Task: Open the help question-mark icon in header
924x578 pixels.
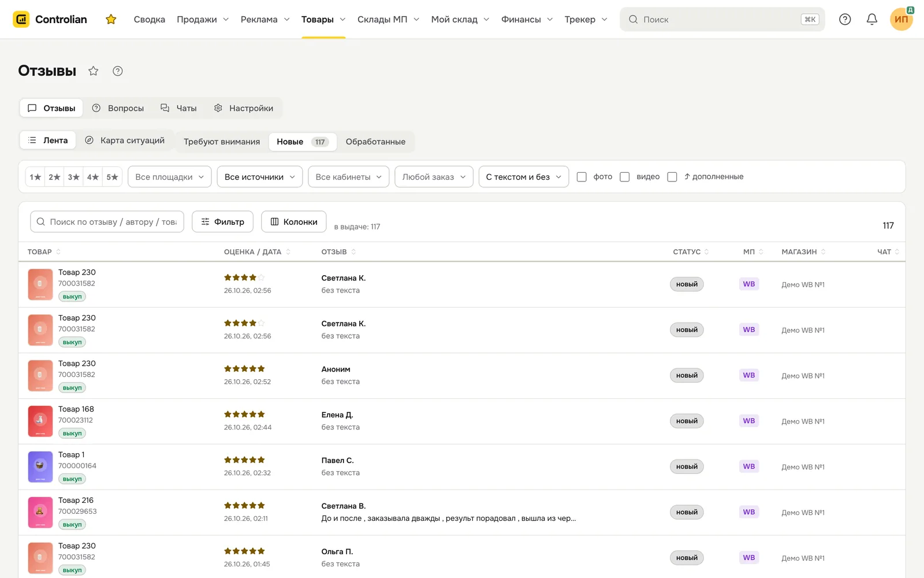Action: 845,20
